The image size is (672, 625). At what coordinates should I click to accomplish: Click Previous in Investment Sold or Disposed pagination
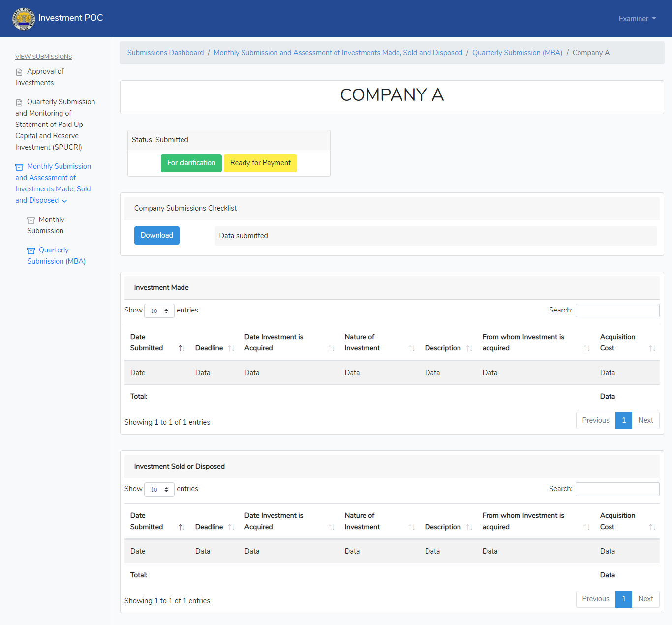(x=596, y=599)
